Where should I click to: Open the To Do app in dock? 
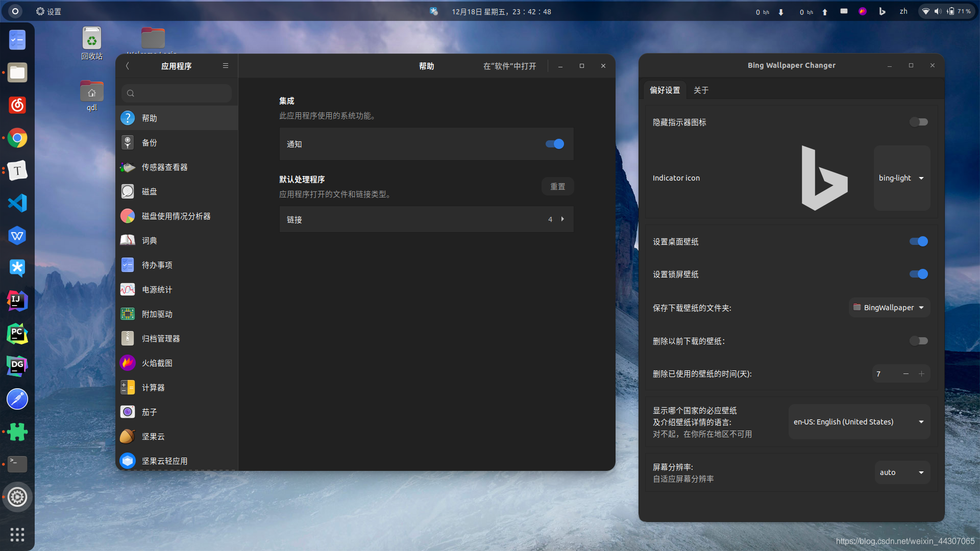coord(17,40)
